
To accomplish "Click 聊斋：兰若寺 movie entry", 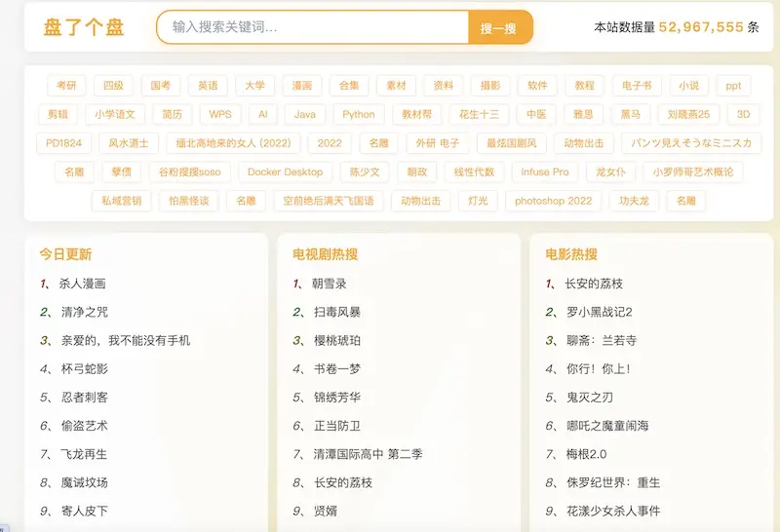I will (x=602, y=340).
